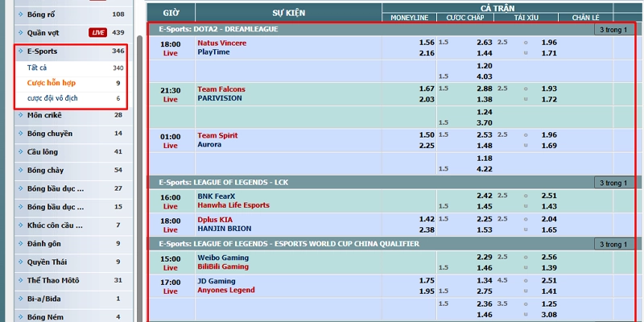
Task: Open Natus Vincere team link
Action: (x=222, y=43)
